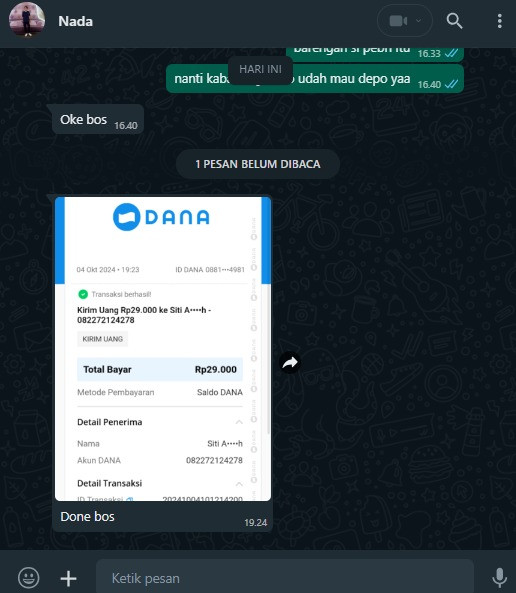Select the "Done bos" caption text
The height and width of the screenshot is (593, 516).
tap(87, 516)
